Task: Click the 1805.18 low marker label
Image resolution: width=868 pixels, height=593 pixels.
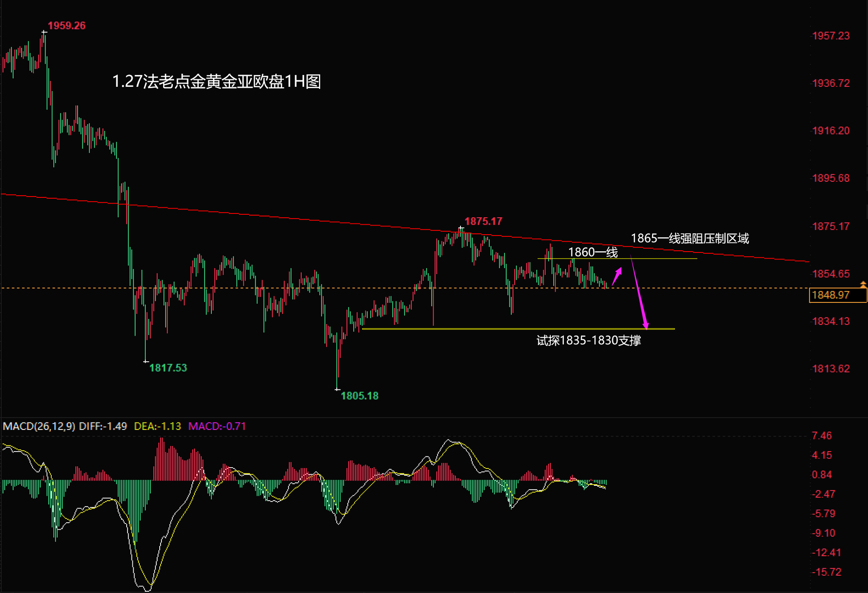Action: (359, 396)
